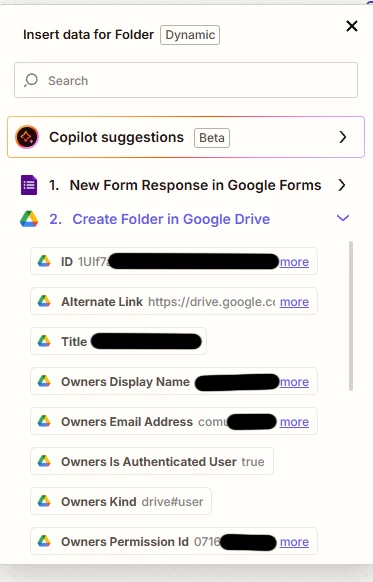Click the Copilot sparkle icon

(27, 137)
